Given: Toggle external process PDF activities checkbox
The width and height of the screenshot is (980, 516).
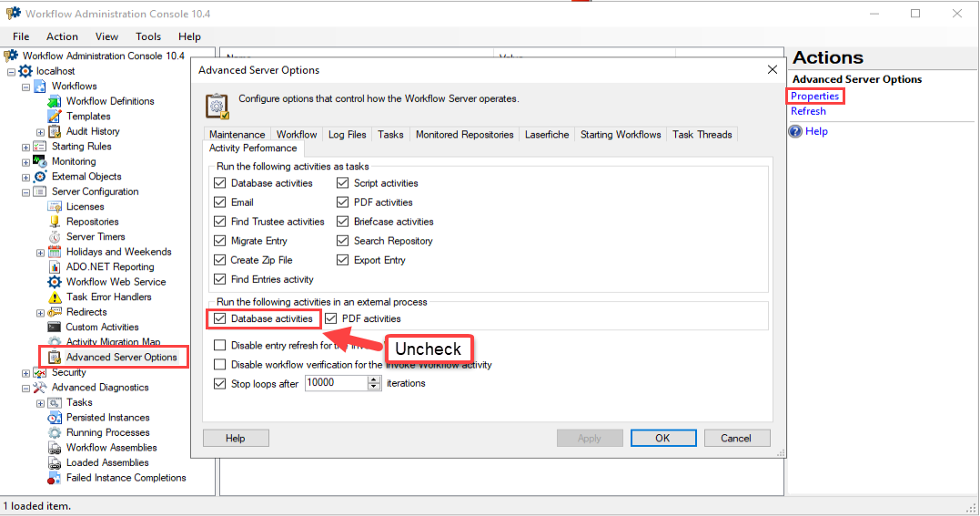Looking at the screenshot, I should (330, 319).
